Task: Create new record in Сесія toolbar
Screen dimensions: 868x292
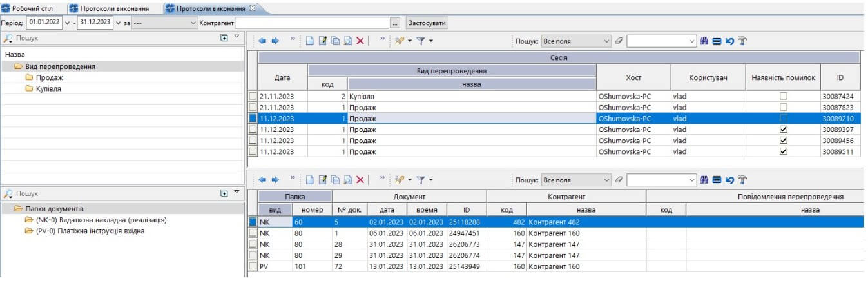Action: click(x=309, y=41)
